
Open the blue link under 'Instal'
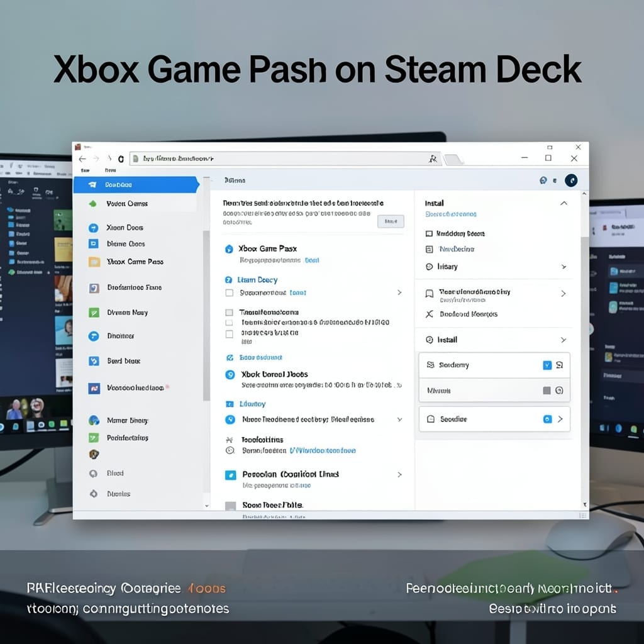click(x=451, y=214)
